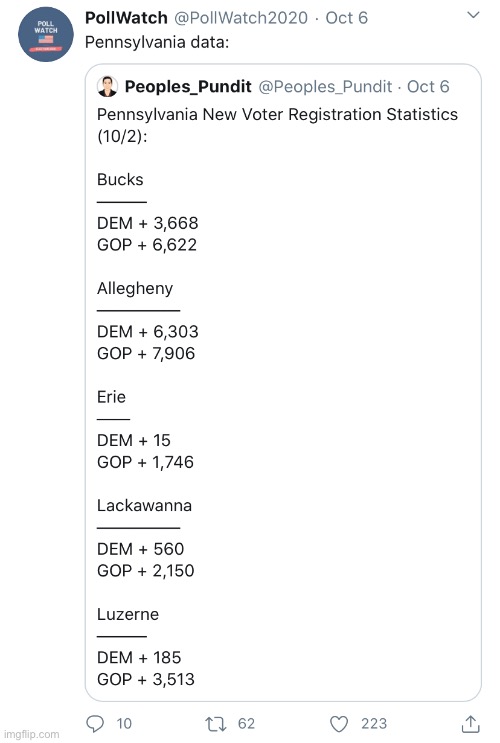Click the @Peoples_Pundit handle
The image size is (500, 743).
[325, 87]
